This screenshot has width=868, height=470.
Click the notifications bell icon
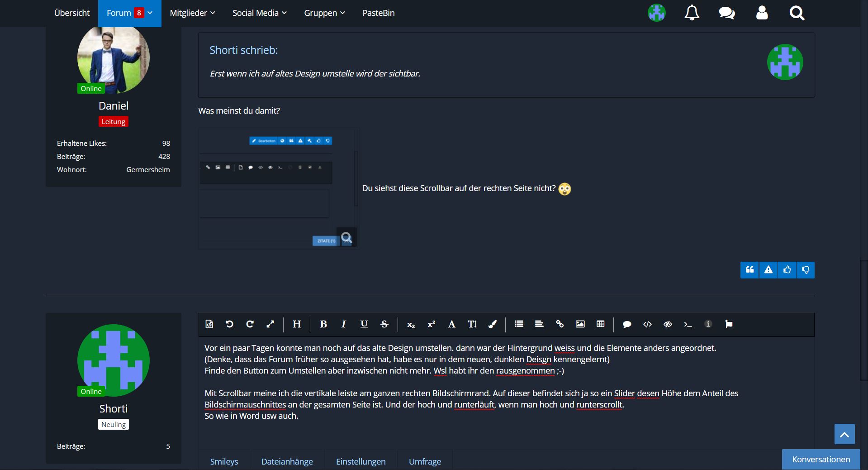[x=692, y=13]
